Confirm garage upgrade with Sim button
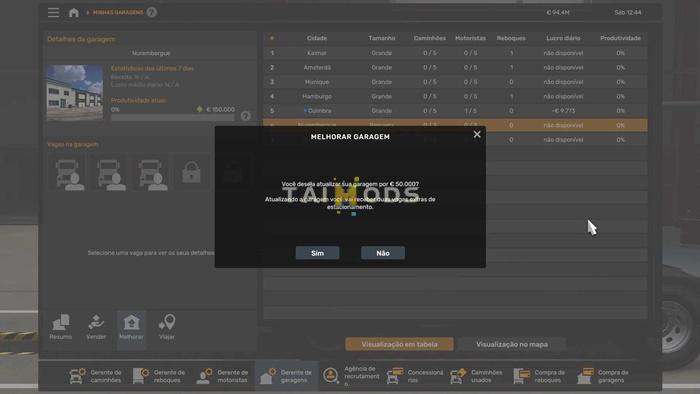Viewport: 700px width, 394px height. (x=317, y=253)
